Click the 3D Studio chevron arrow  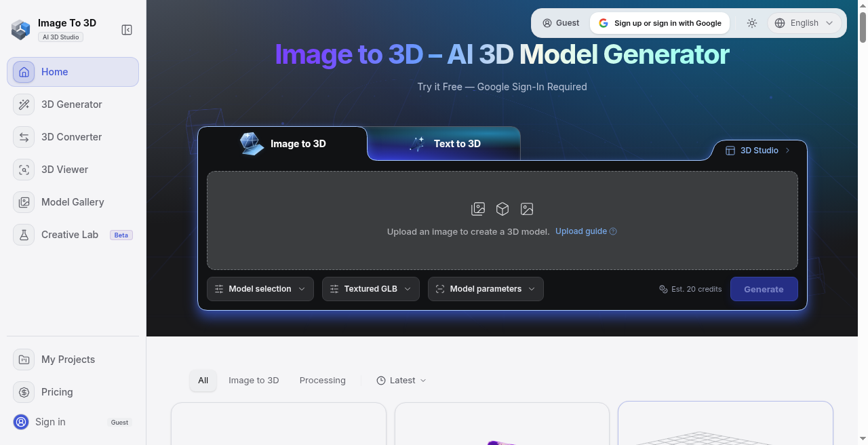point(787,151)
